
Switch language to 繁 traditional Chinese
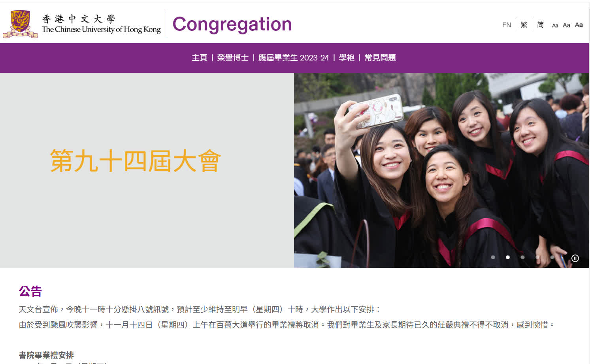(x=524, y=25)
